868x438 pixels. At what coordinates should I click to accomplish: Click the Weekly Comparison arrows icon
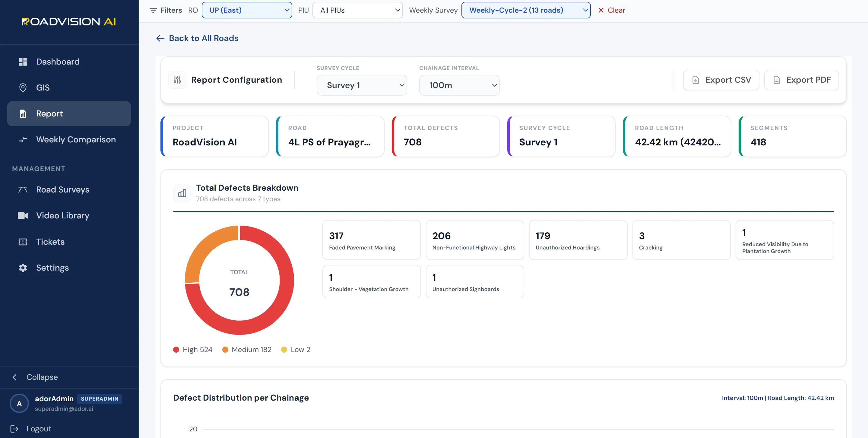point(23,139)
